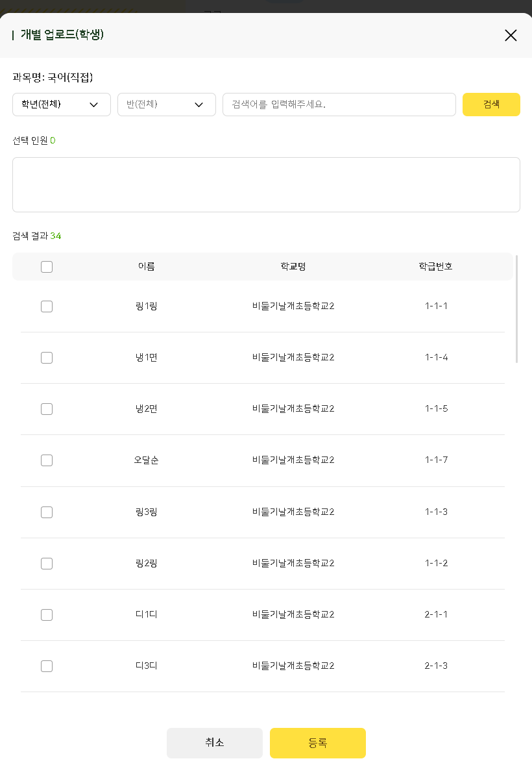The height and width of the screenshot is (761, 532).
Task: Toggle the select-all checkbox in table header
Action: click(x=47, y=267)
